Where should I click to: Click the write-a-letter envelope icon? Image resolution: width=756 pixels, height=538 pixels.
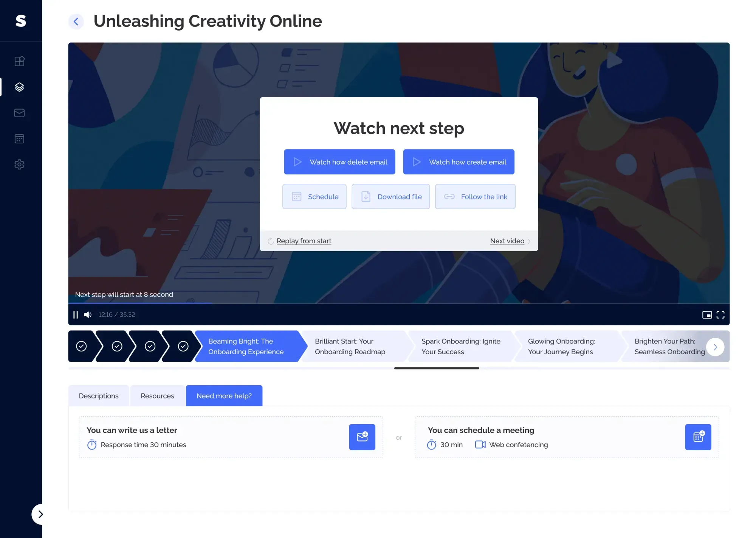pos(362,437)
